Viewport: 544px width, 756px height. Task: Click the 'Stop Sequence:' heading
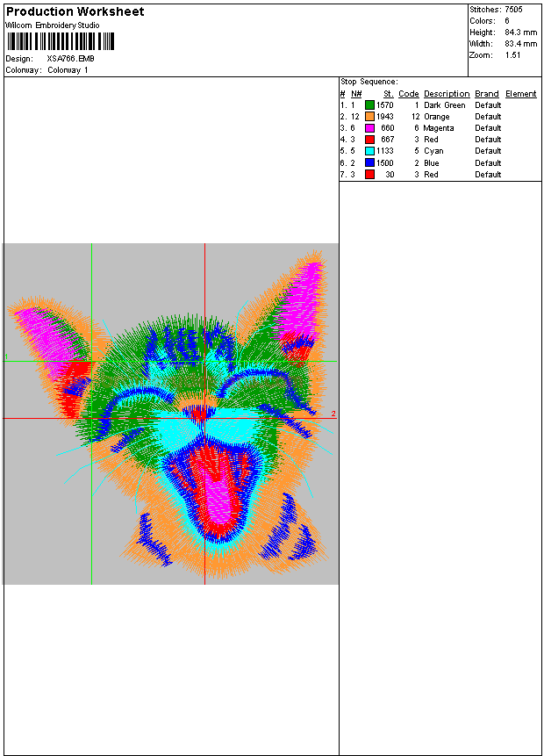point(369,82)
